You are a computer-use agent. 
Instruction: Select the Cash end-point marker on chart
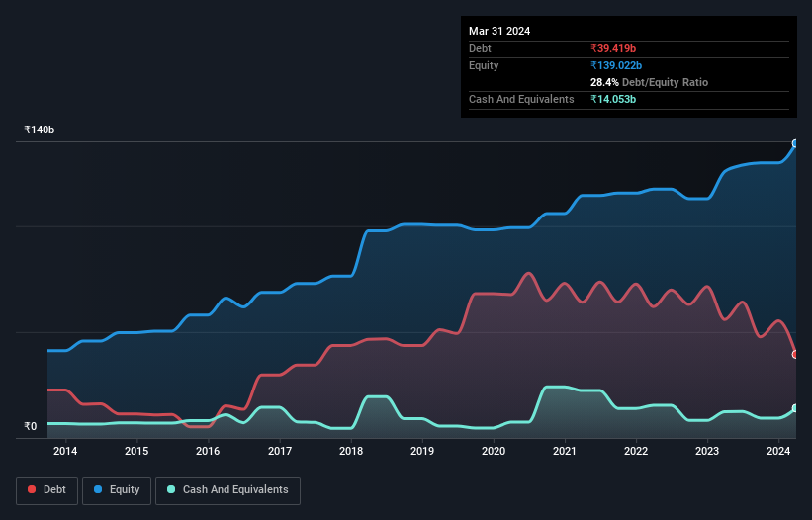pyautogui.click(x=795, y=408)
